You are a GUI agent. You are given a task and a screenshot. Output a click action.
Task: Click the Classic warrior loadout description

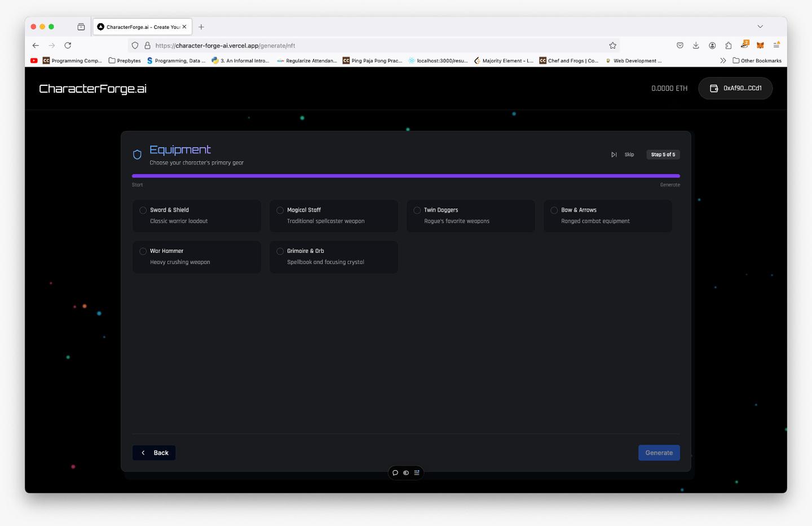coord(179,221)
